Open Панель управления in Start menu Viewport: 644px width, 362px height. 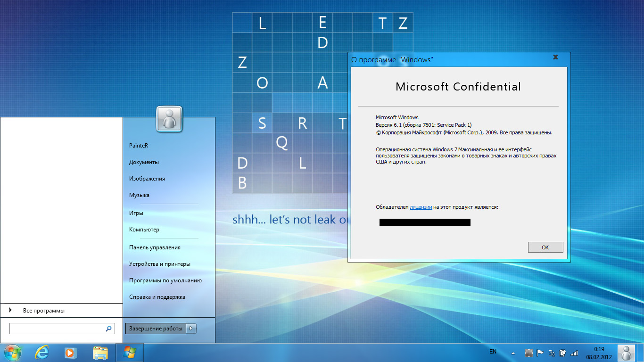click(155, 247)
